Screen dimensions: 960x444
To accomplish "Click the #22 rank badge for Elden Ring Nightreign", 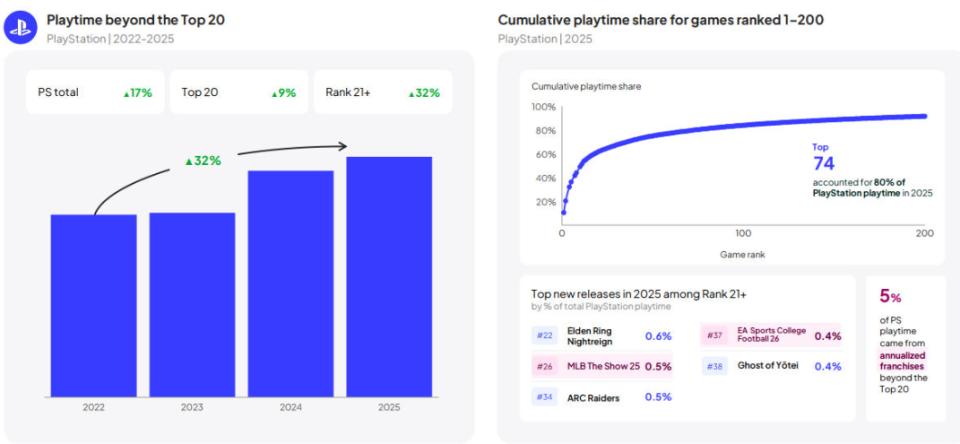I will tap(544, 336).
